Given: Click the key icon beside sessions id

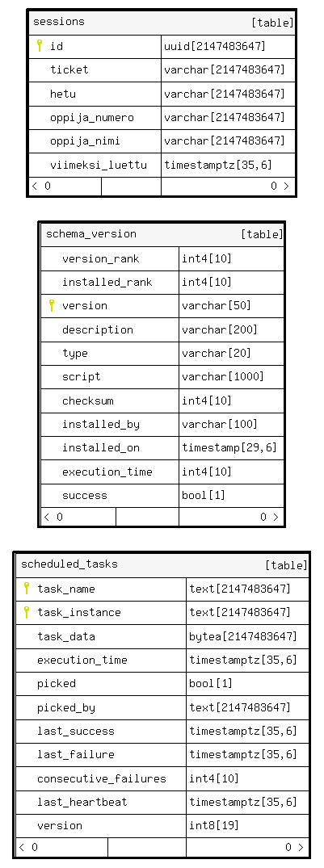Looking at the screenshot, I should [x=40, y=46].
